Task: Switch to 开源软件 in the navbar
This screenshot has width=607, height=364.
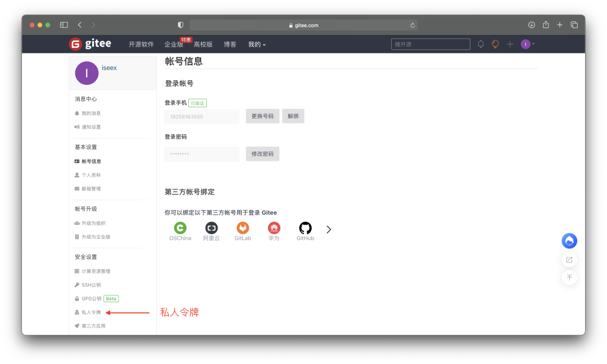Action: pyautogui.click(x=141, y=44)
